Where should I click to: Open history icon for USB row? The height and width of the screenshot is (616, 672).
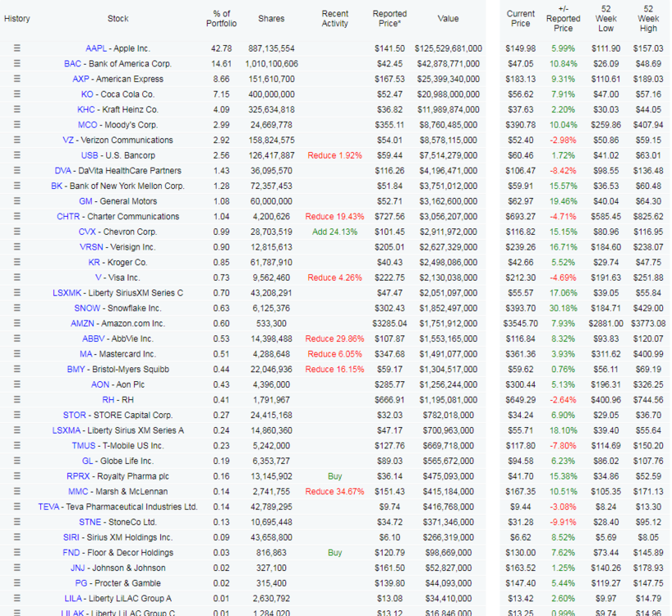17,155
